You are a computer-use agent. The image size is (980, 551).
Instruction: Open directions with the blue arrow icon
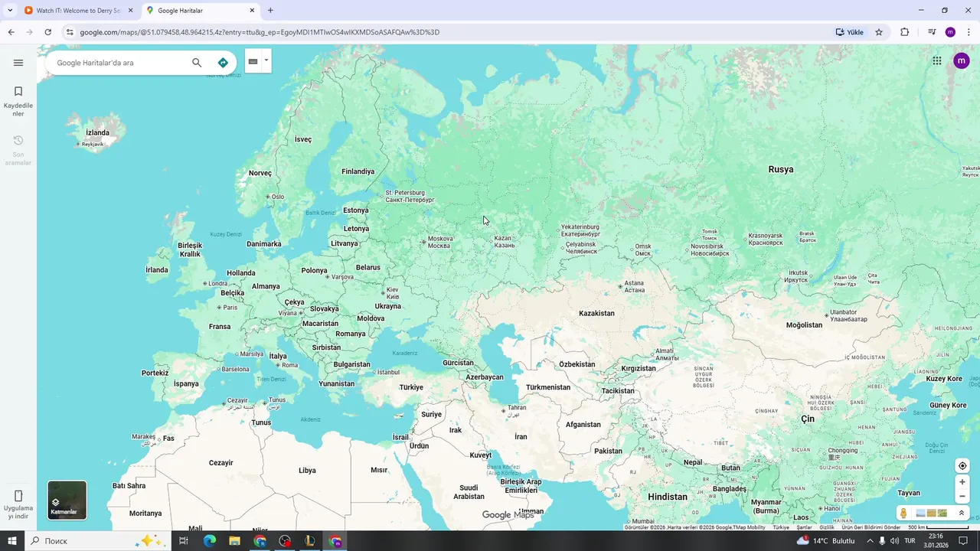(x=223, y=63)
